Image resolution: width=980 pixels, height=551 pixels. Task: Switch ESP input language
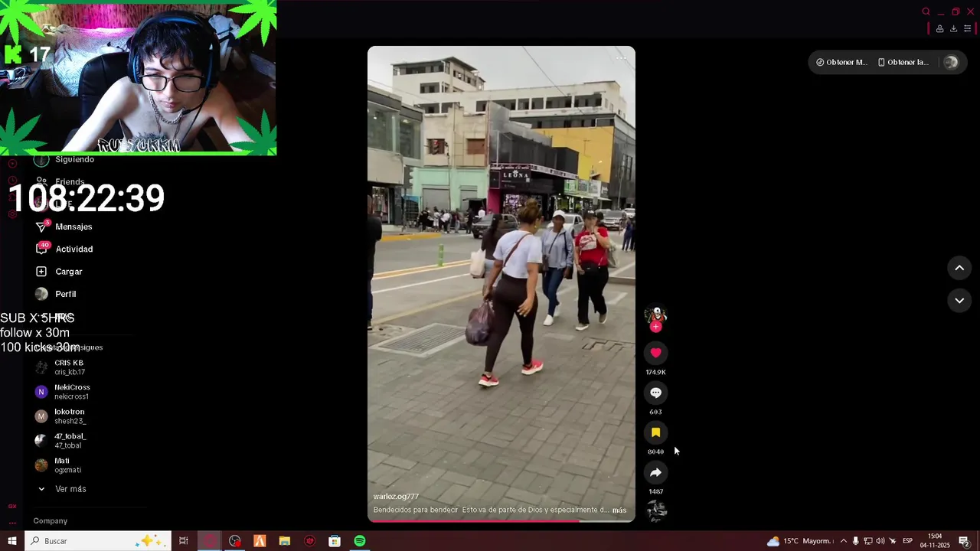pos(907,541)
